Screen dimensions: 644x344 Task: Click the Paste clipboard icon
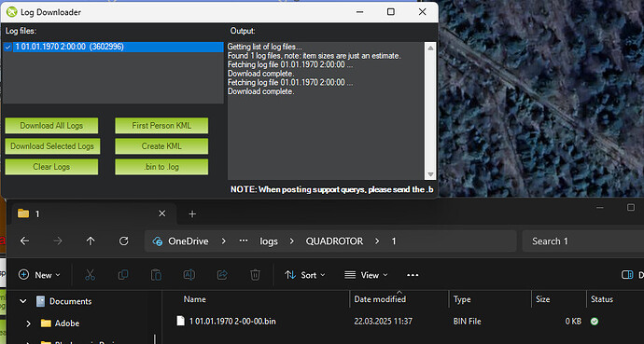tap(156, 275)
